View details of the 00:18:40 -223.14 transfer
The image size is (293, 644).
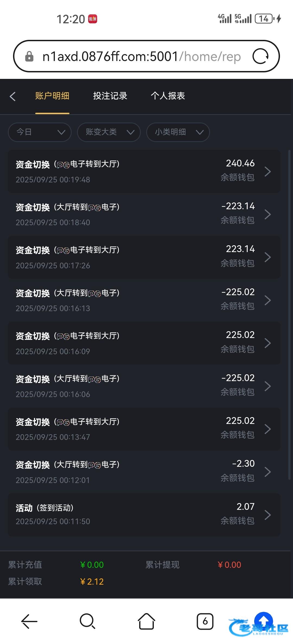click(144, 214)
